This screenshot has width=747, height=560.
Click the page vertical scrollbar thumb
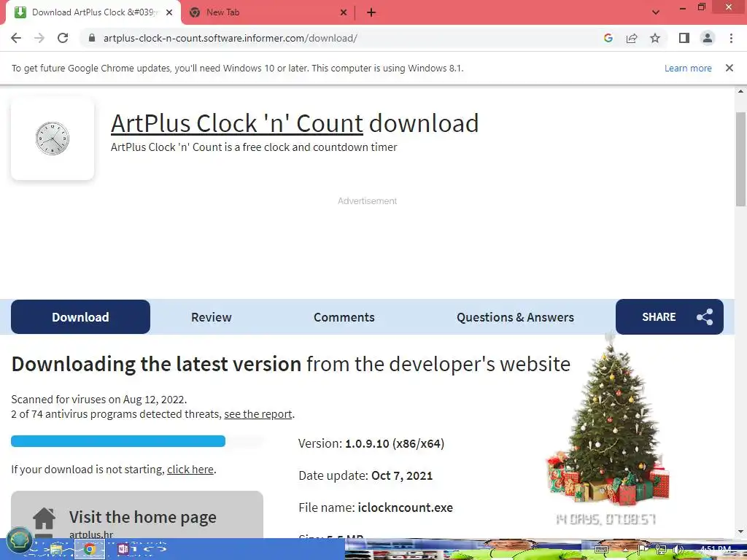tap(740, 159)
